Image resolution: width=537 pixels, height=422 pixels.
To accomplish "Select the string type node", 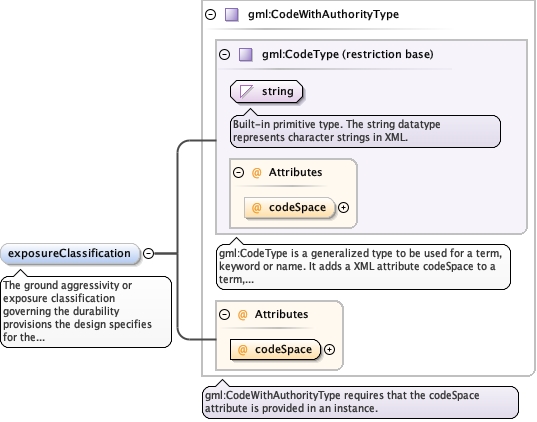I will coord(266,91).
